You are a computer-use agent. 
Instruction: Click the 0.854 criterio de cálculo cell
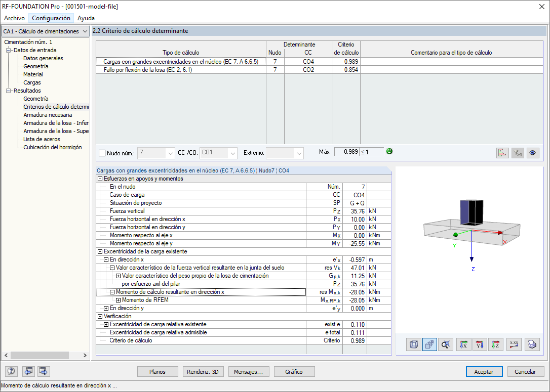coord(346,70)
